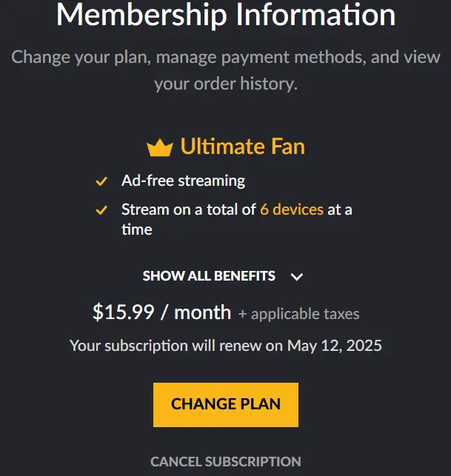This screenshot has height=476, width=451.
Task: Click the CHANGE PLAN button
Action: click(226, 405)
